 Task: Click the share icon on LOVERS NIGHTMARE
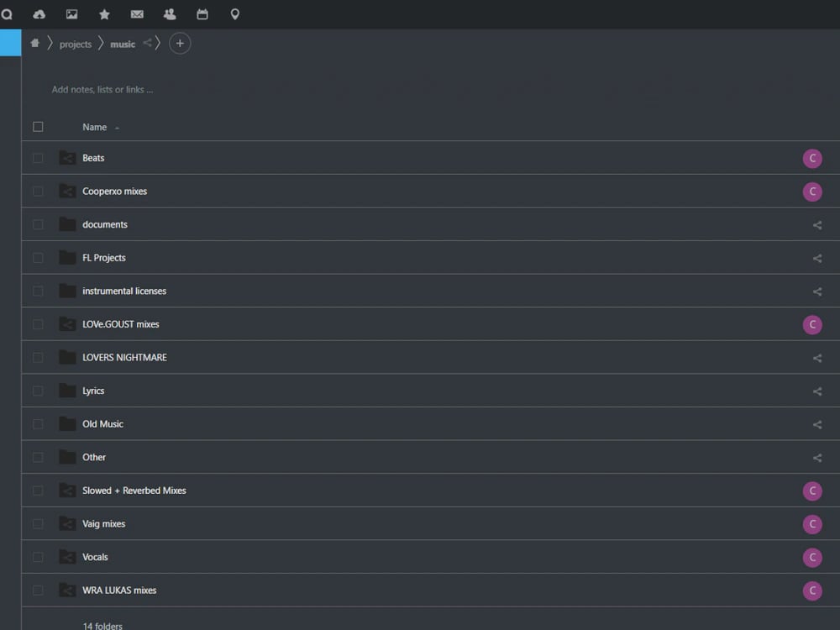[x=817, y=358]
